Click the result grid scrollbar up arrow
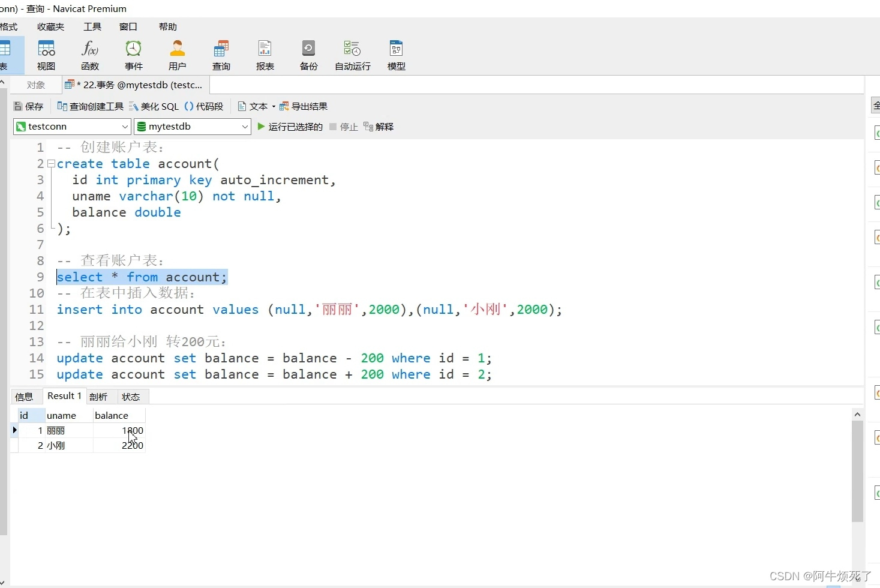 coord(857,414)
